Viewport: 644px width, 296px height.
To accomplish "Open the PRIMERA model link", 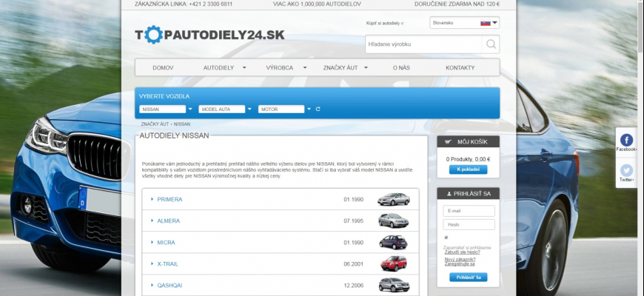I will coord(170,200).
